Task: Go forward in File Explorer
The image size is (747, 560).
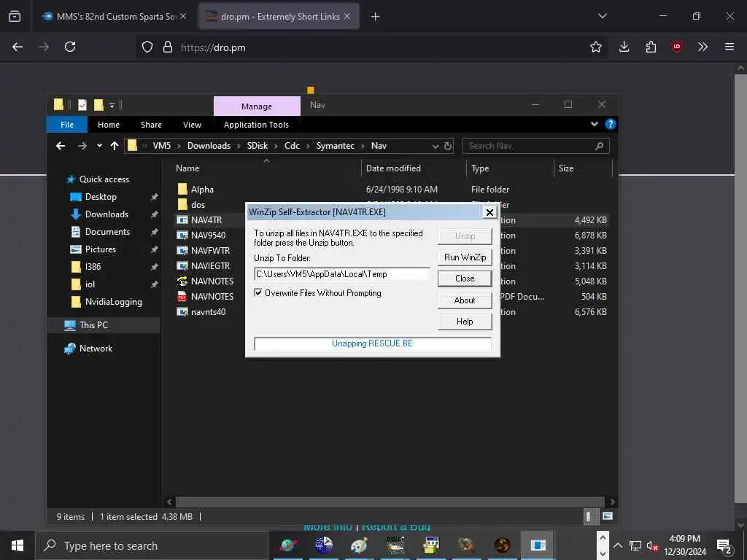Action: [82, 146]
